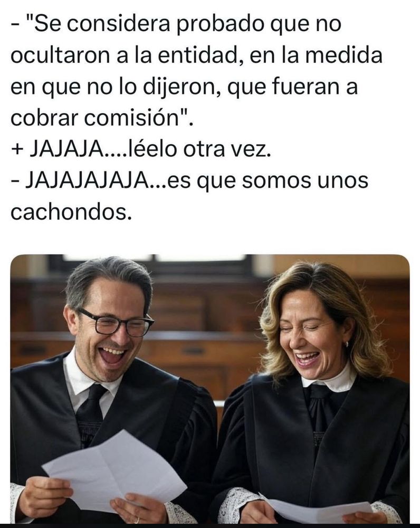The image size is (420, 528).
Task: Click the ring on the man's finger
Action: [137, 521]
